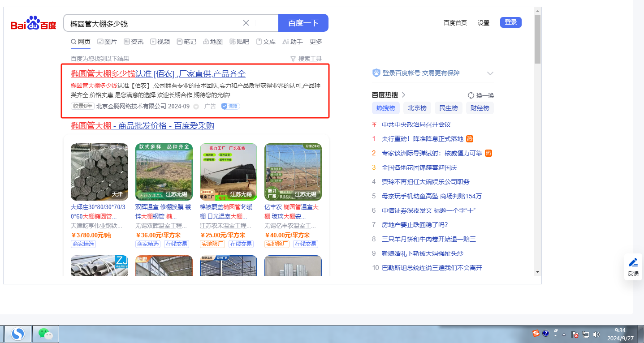The width and height of the screenshot is (644, 343).
Task: Open the volume speaker tray icon
Action: (x=596, y=334)
